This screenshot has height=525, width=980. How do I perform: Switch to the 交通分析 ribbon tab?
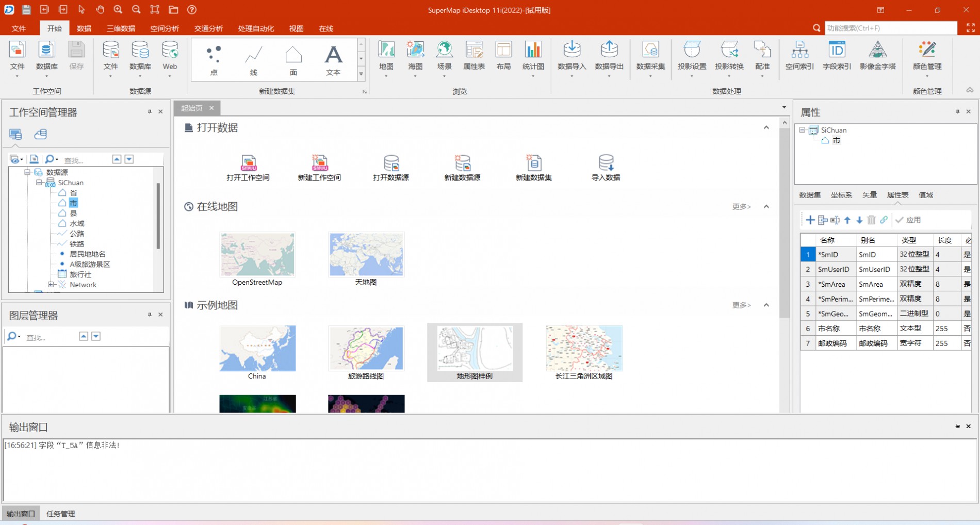coord(208,28)
